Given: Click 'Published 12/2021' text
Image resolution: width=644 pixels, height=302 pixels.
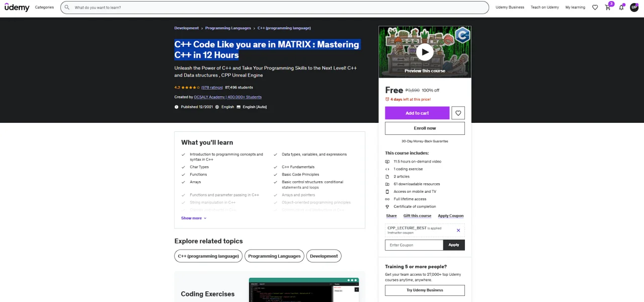Looking at the screenshot, I should 197,107.
